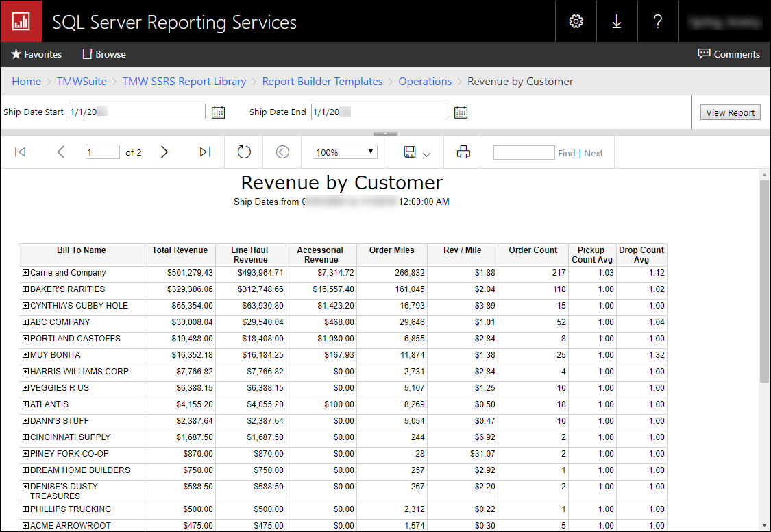The image size is (771, 532).
Task: Navigate to Report Builder Templates breadcrumb
Action: click(322, 82)
